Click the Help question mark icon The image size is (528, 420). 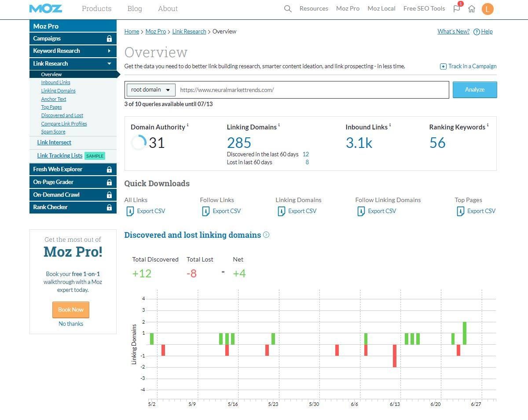[477, 32]
